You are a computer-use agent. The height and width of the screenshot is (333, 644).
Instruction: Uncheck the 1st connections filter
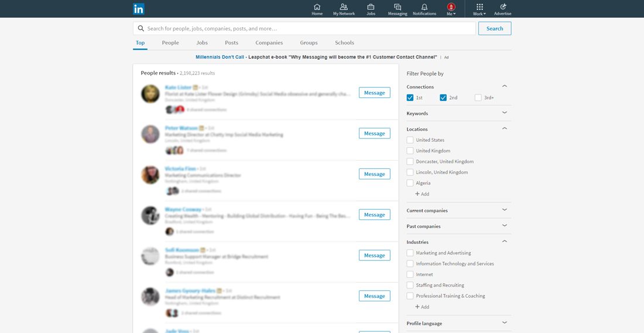tap(410, 97)
